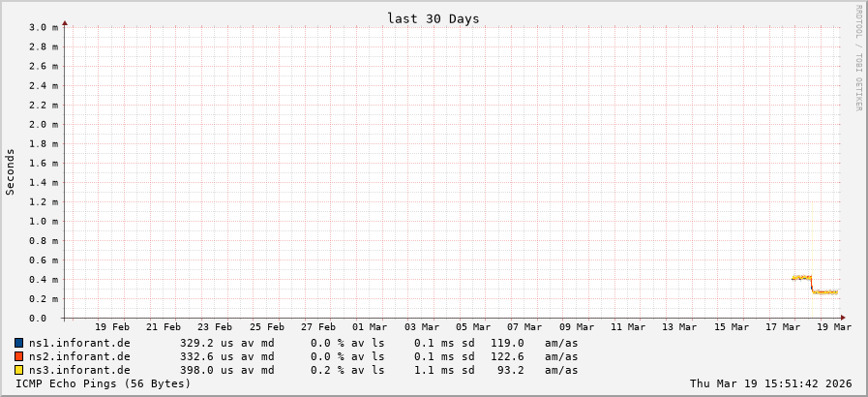The width and height of the screenshot is (868, 397).
Task: Click the '01 Mar' date on the X axis
Action: [371, 327]
